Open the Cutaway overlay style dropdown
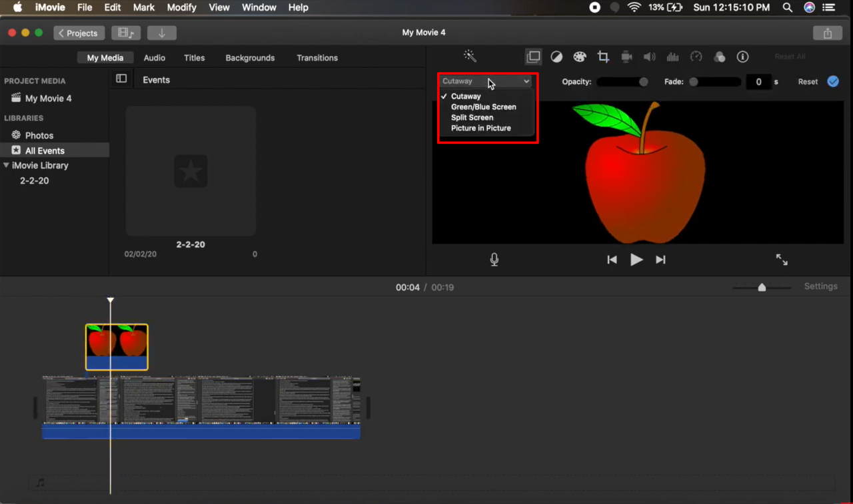Image resolution: width=853 pixels, height=504 pixels. click(486, 81)
